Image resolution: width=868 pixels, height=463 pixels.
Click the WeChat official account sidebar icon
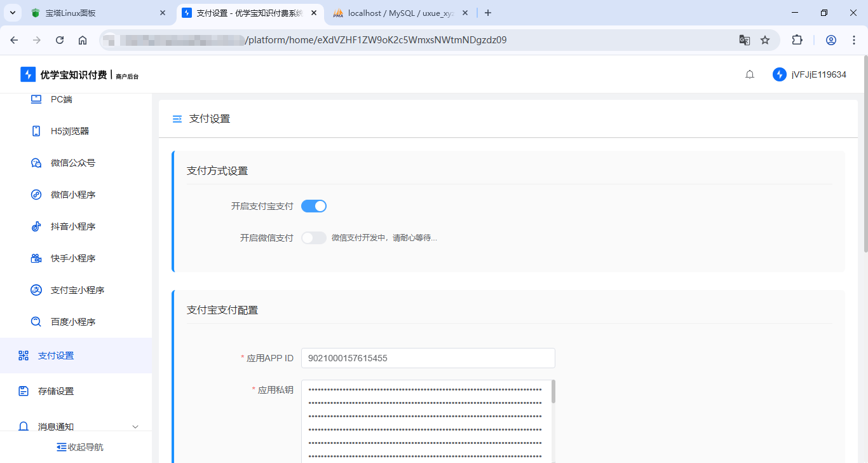(x=36, y=163)
